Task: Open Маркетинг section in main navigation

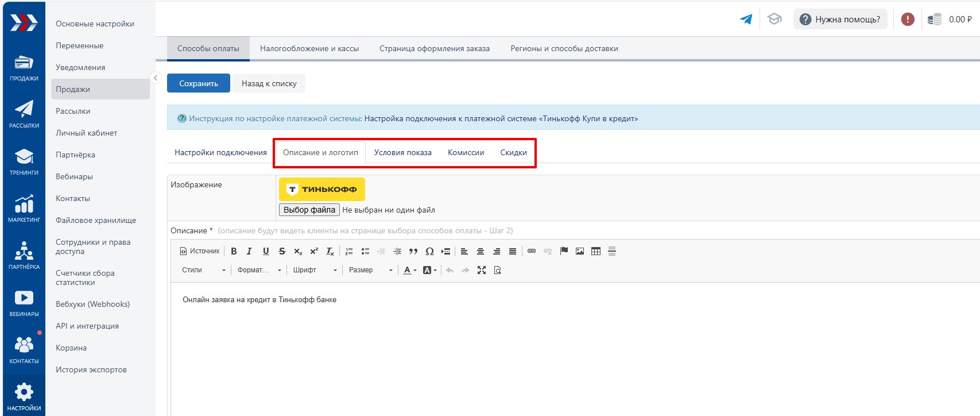Action: [x=24, y=209]
